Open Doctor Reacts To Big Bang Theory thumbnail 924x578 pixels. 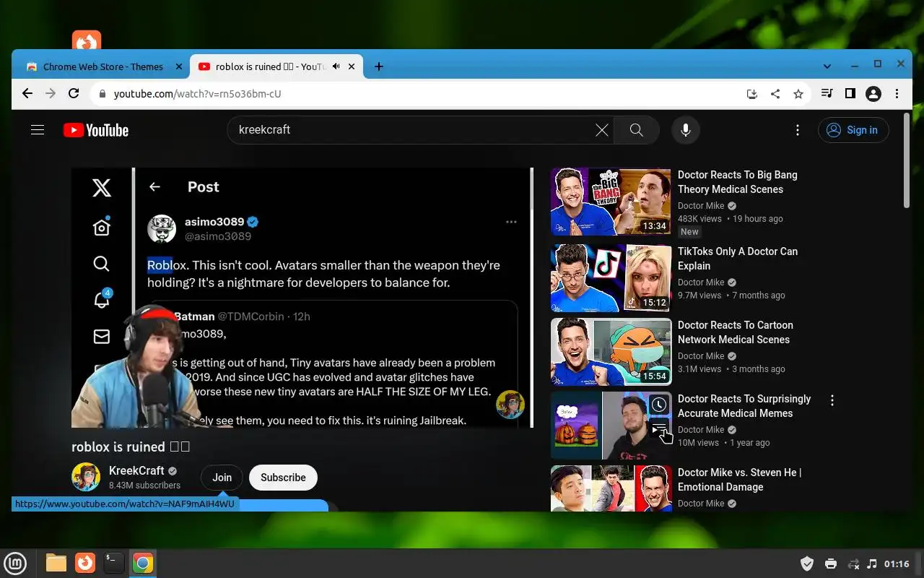[x=611, y=202]
